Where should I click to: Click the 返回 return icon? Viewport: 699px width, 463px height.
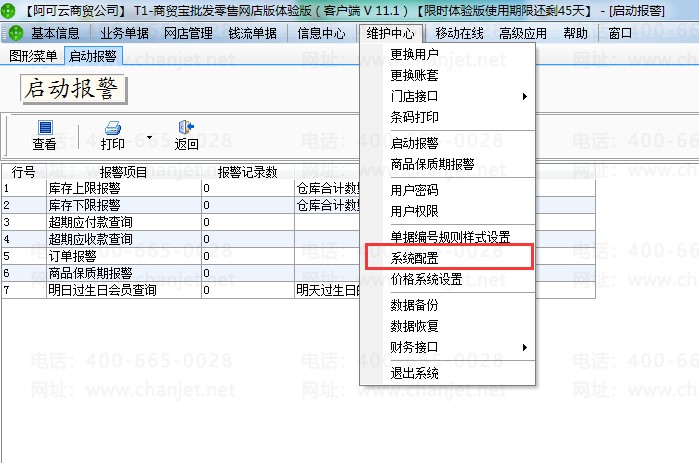tap(186, 127)
